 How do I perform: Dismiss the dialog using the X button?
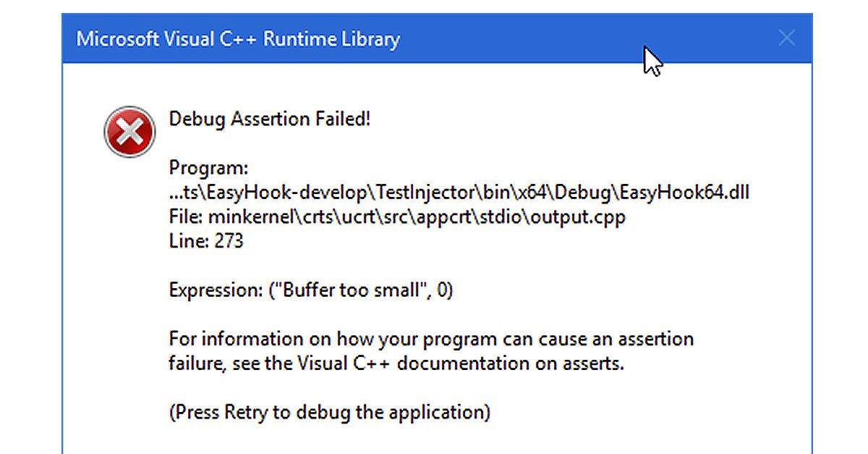786,38
